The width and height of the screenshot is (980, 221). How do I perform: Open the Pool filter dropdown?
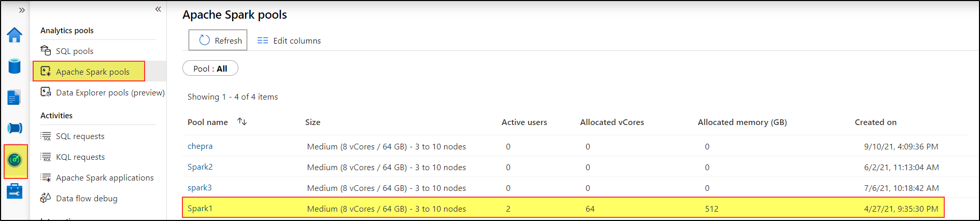click(210, 68)
